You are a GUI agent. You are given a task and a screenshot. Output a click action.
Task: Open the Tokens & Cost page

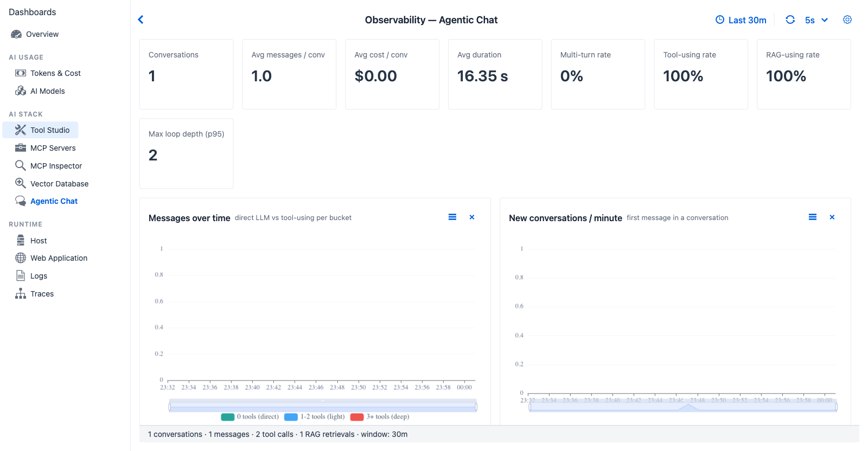[55, 73]
